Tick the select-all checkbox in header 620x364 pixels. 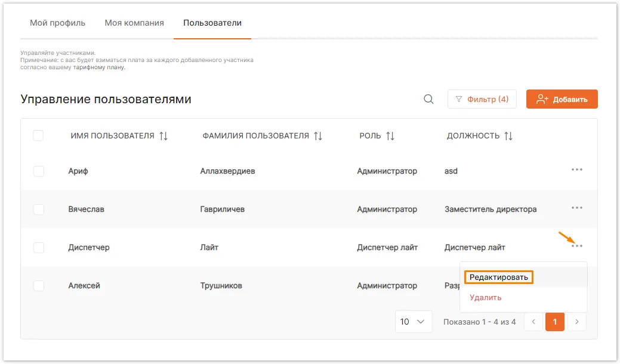38,135
